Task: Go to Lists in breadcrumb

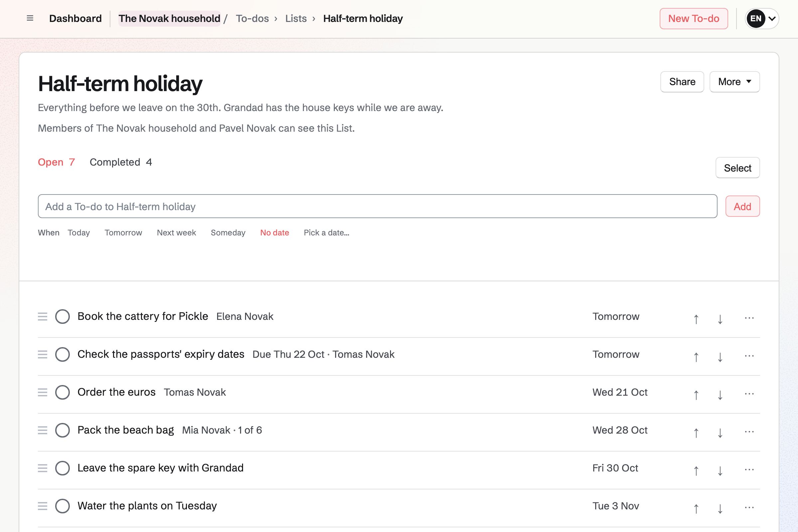Action: (296, 19)
